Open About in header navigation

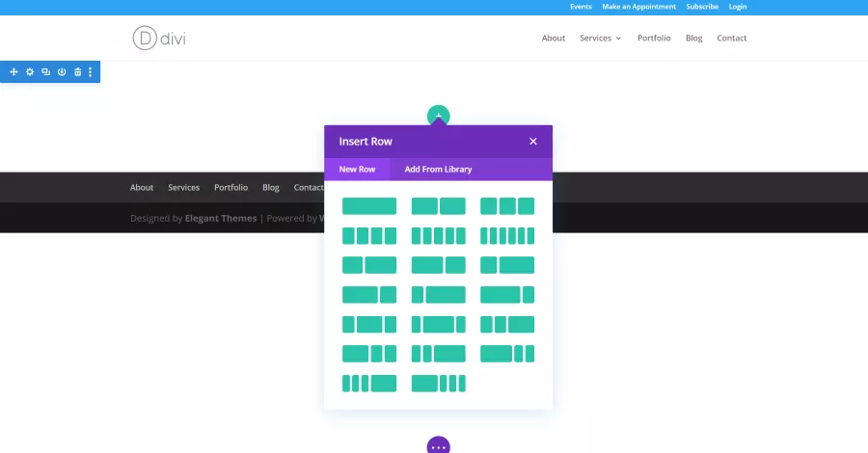[553, 39]
